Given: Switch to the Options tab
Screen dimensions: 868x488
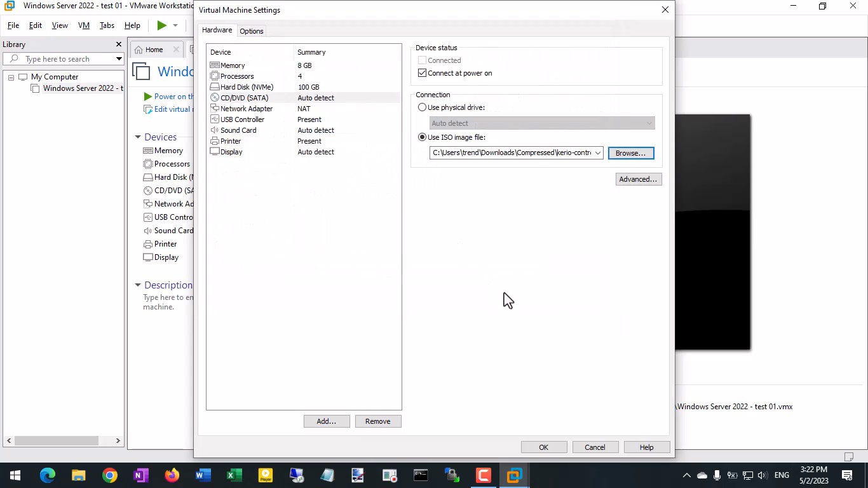Looking at the screenshot, I should [x=252, y=31].
